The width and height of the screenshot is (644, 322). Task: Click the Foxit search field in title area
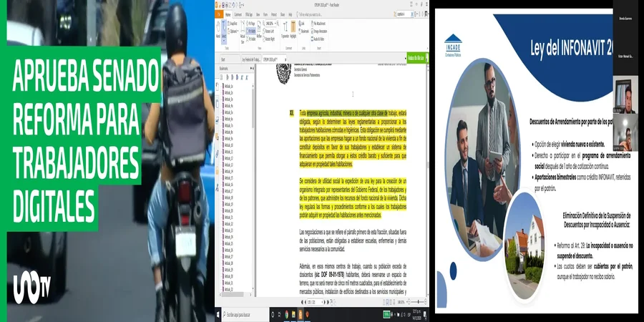pyautogui.click(x=404, y=14)
